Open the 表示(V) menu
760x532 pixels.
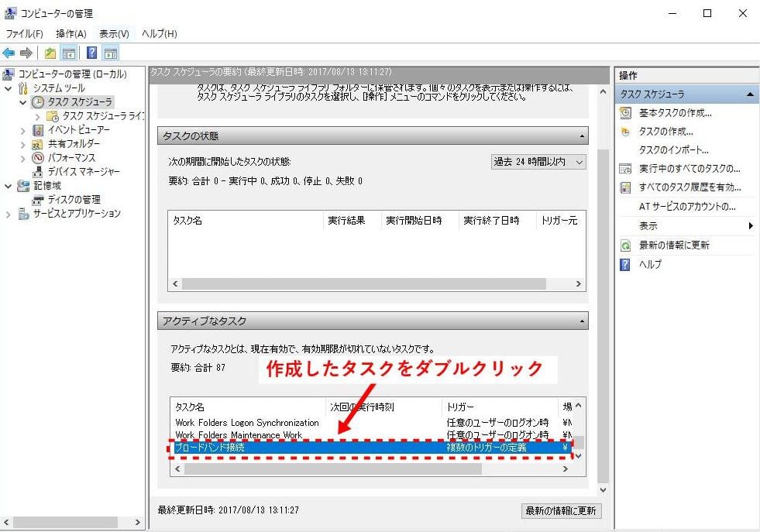[114, 34]
